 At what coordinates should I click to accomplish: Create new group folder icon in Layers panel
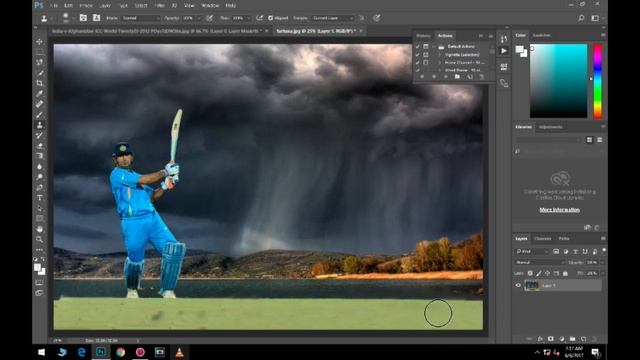coord(572,339)
